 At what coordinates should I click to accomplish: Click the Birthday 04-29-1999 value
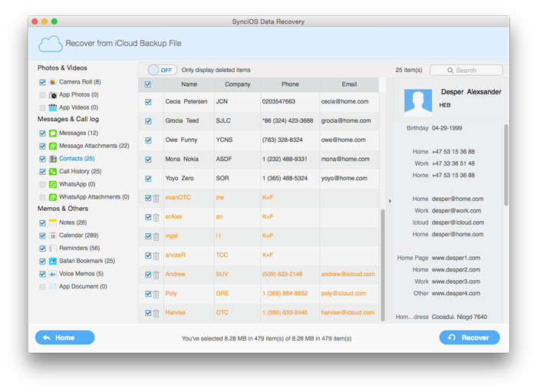446,128
